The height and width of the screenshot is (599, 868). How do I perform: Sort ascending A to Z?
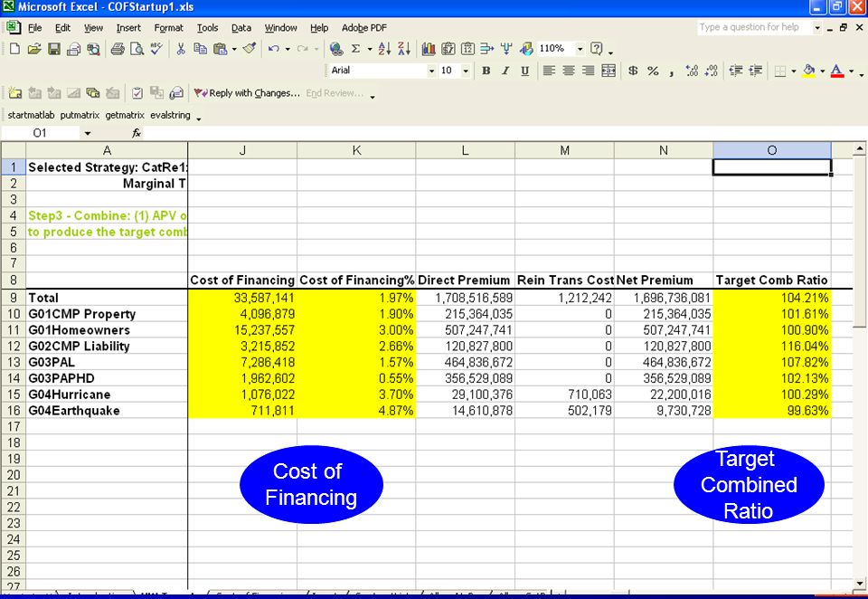tap(384, 49)
